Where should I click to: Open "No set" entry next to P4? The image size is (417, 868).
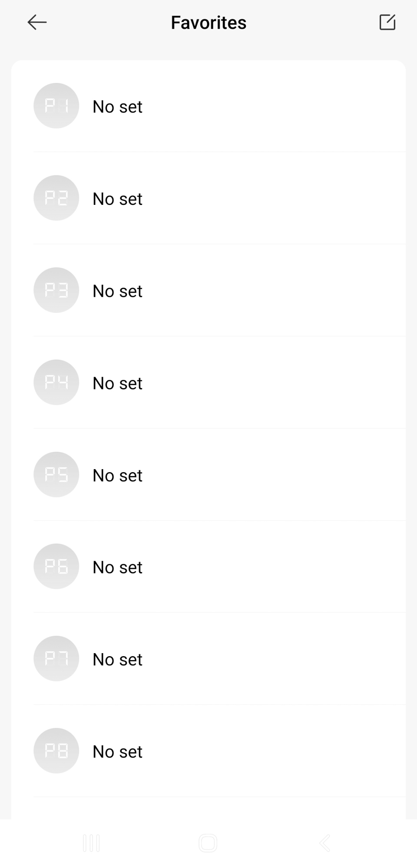tap(117, 384)
